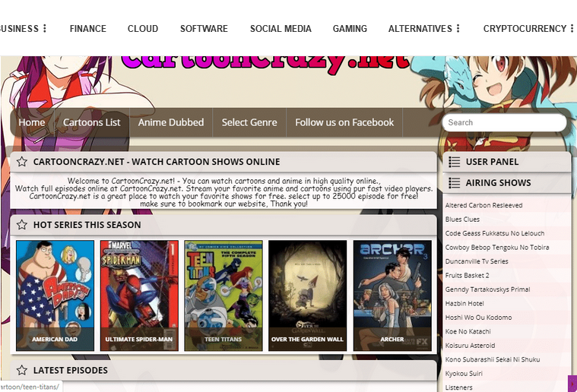This screenshot has height=392, width=577.
Task: Open Altered Carbon Resleeved show link
Action: click(483, 205)
